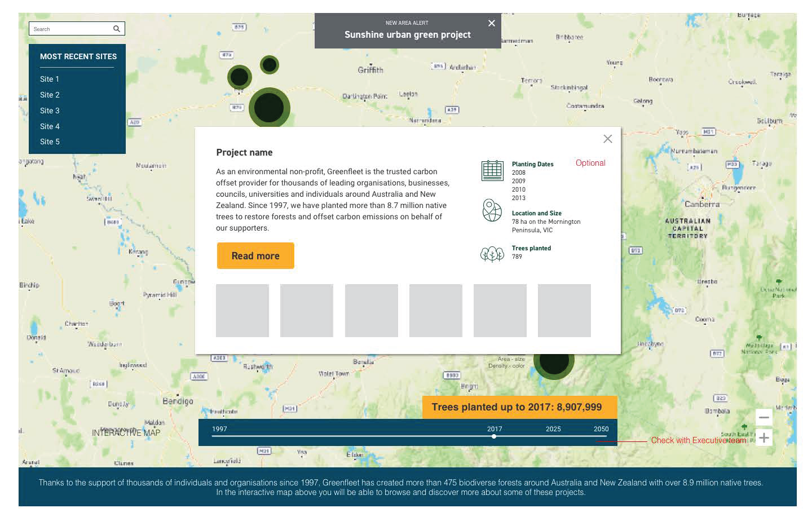Click planting year 2013

pos(519,198)
